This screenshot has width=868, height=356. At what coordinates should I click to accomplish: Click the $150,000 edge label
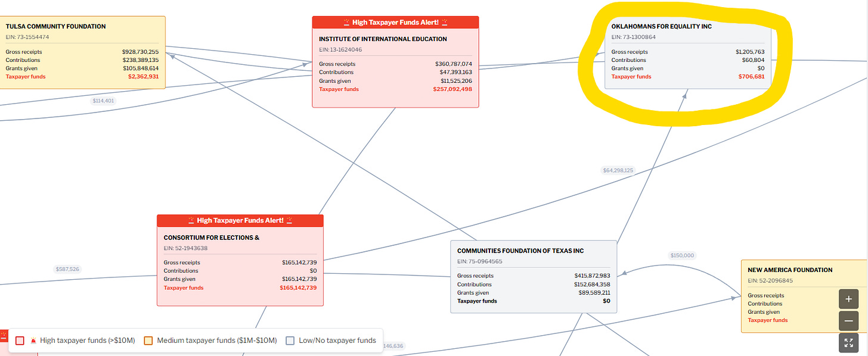pos(682,255)
